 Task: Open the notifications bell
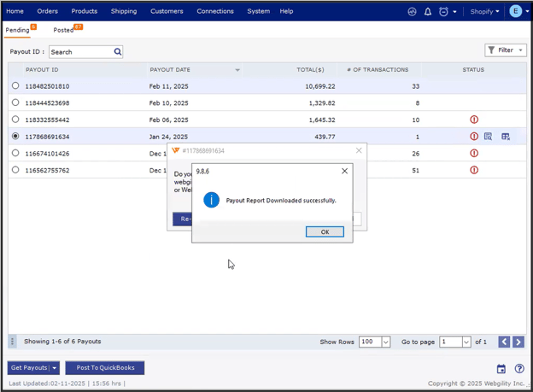pyautogui.click(x=428, y=12)
